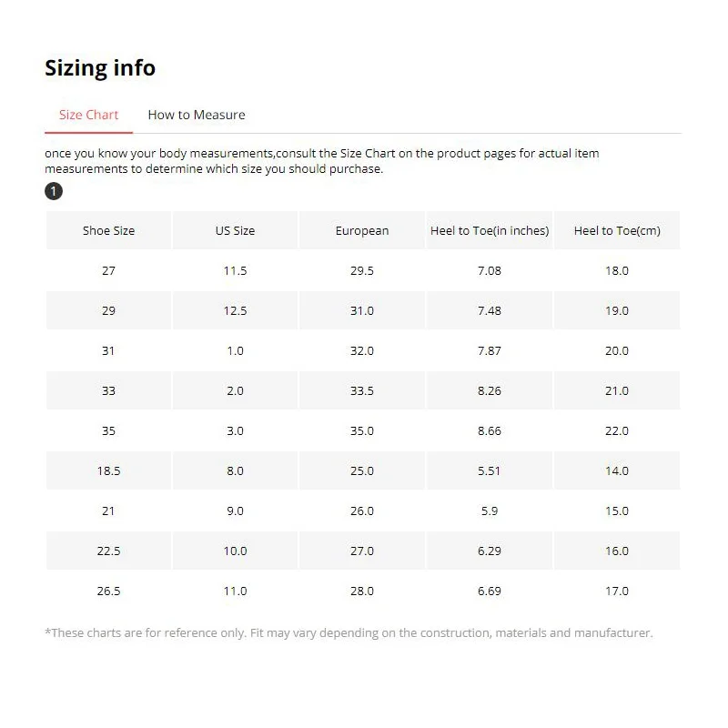The height and width of the screenshot is (728, 728).
Task: Click the US Size column header
Action: point(235,230)
